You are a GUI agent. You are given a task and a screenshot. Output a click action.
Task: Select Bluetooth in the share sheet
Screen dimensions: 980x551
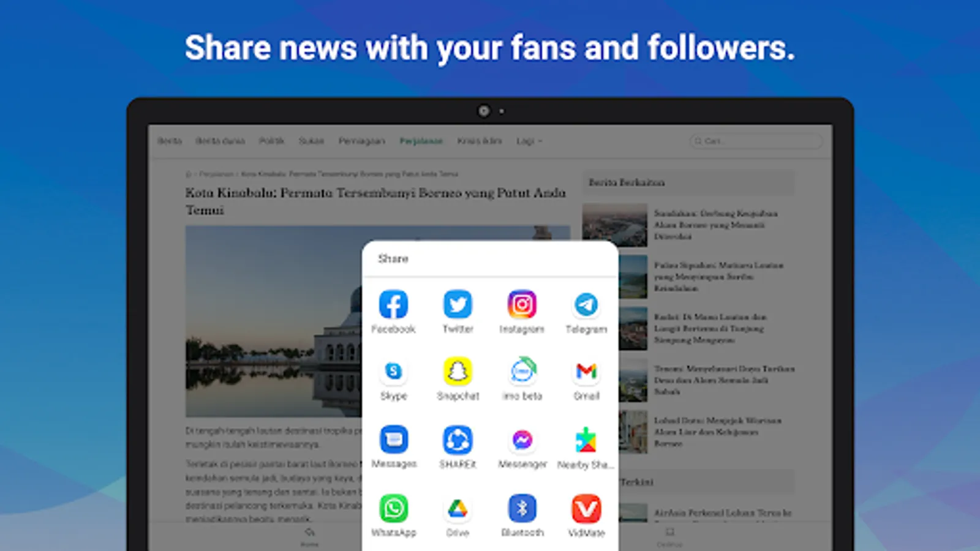pyautogui.click(x=522, y=508)
